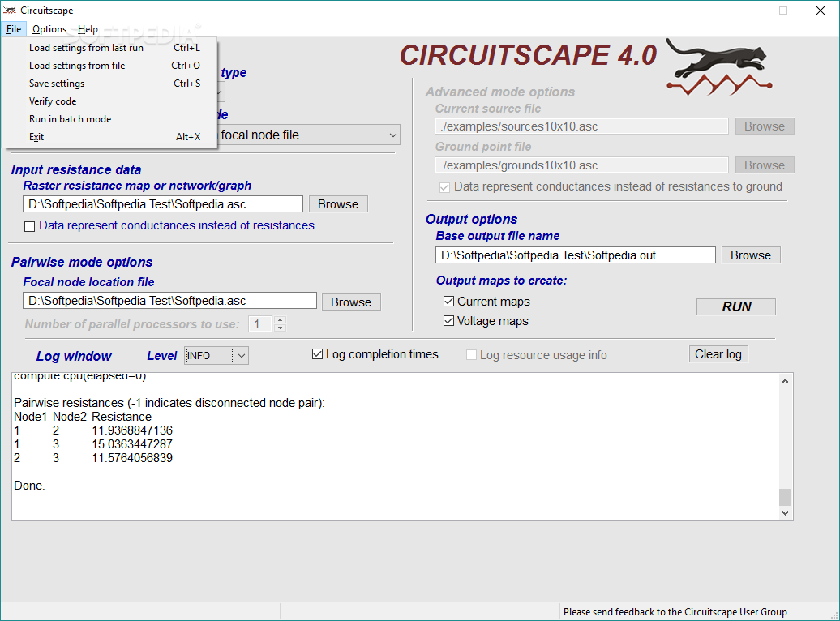Open the Help menu

pyautogui.click(x=88, y=29)
